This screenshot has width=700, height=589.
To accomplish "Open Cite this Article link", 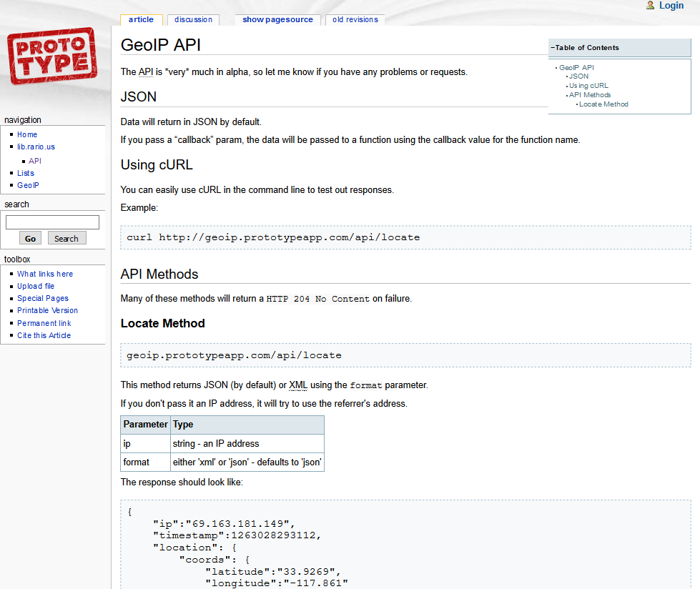I will 44,335.
